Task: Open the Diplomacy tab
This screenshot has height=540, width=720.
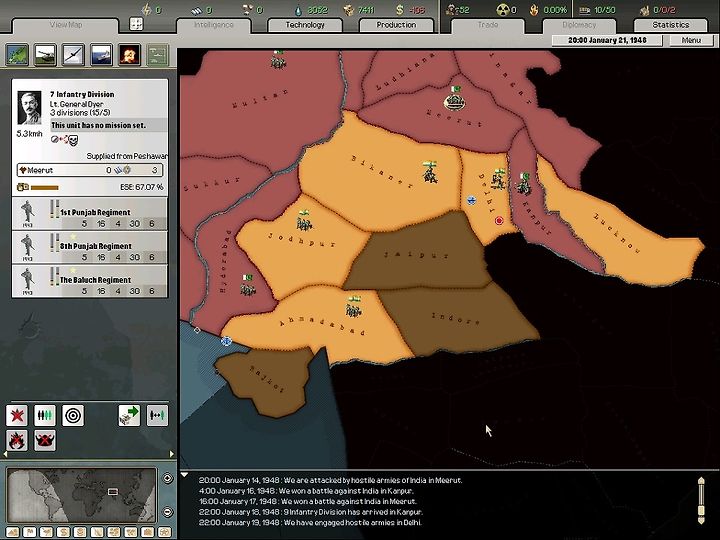Action: click(579, 25)
